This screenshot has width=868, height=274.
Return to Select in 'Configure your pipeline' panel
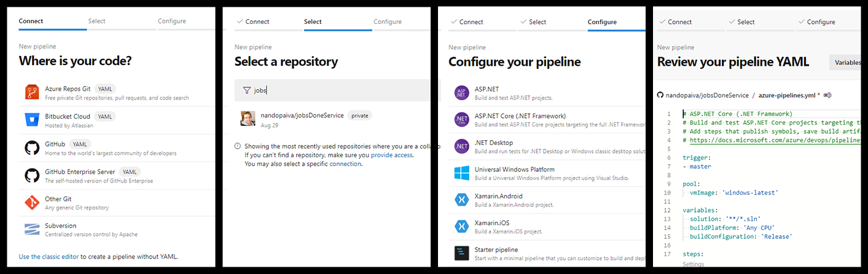[533, 22]
